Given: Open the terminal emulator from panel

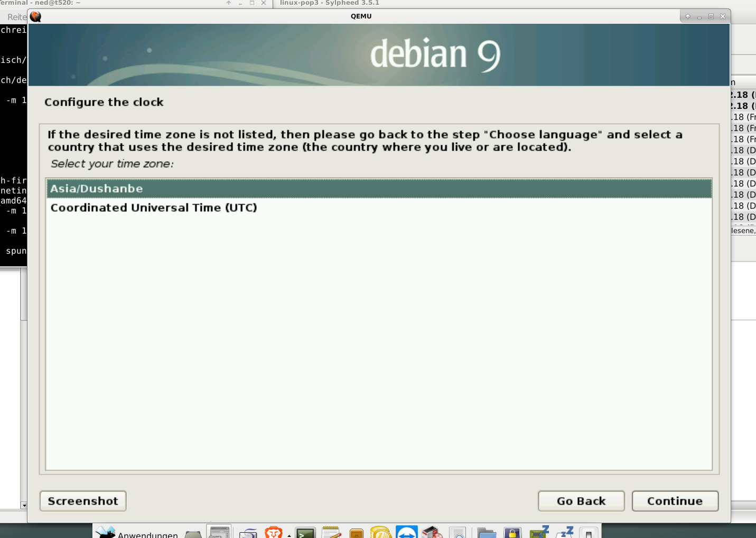Looking at the screenshot, I should click(305, 533).
